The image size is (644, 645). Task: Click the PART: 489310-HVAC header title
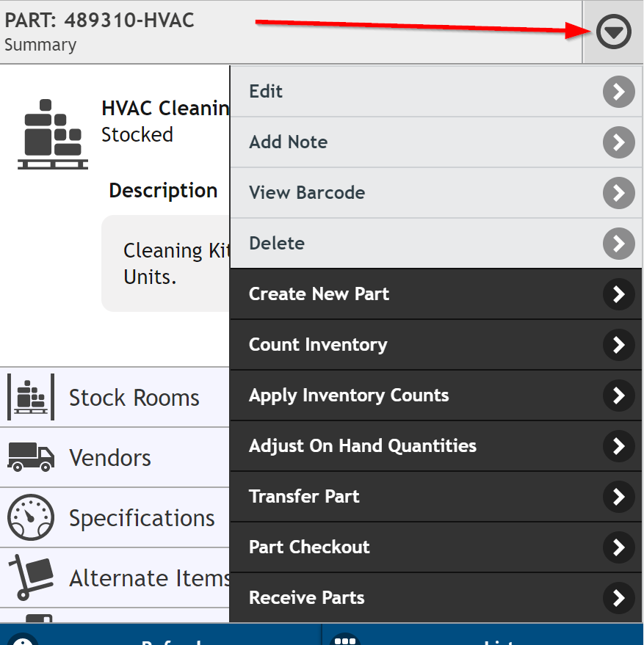click(x=99, y=20)
